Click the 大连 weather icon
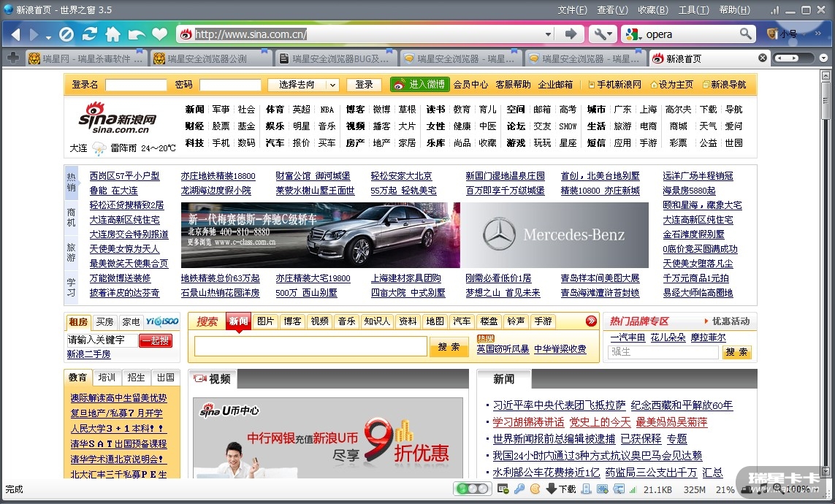 (x=99, y=148)
